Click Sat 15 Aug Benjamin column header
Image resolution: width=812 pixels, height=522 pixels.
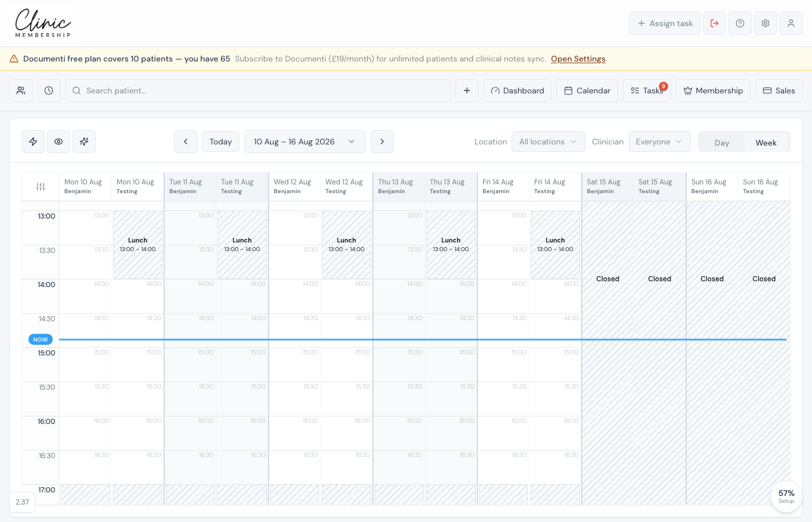[x=608, y=186]
